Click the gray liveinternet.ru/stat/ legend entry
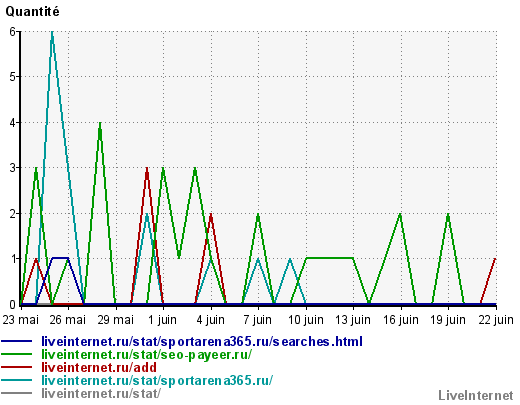This screenshot has width=520, height=405. pos(101,393)
